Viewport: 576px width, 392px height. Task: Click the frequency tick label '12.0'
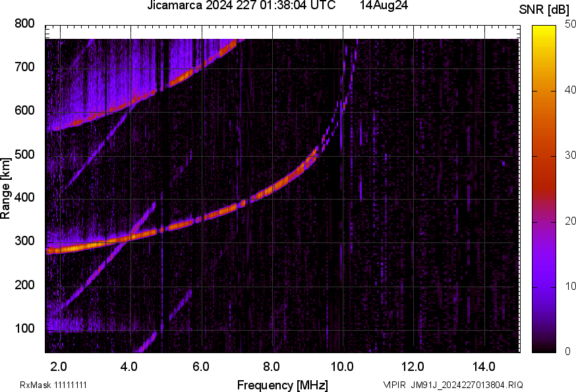(x=413, y=367)
